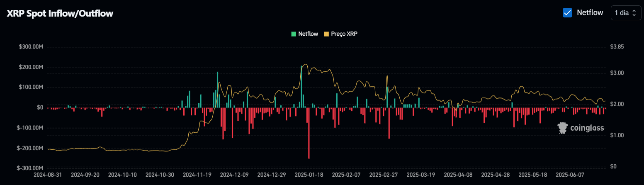Click the $100.00M axis label
Image resolution: width=644 pixels, height=185 pixels.
point(31,88)
